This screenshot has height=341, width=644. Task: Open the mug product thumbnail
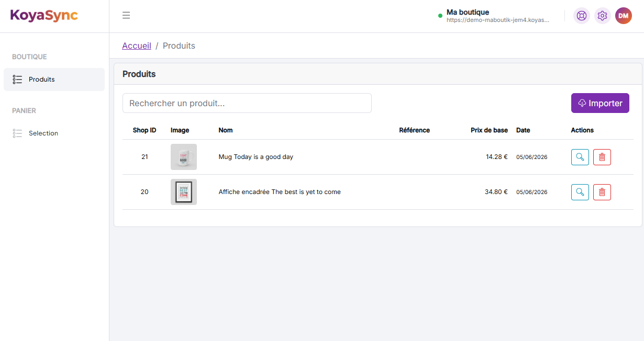pyautogui.click(x=184, y=157)
